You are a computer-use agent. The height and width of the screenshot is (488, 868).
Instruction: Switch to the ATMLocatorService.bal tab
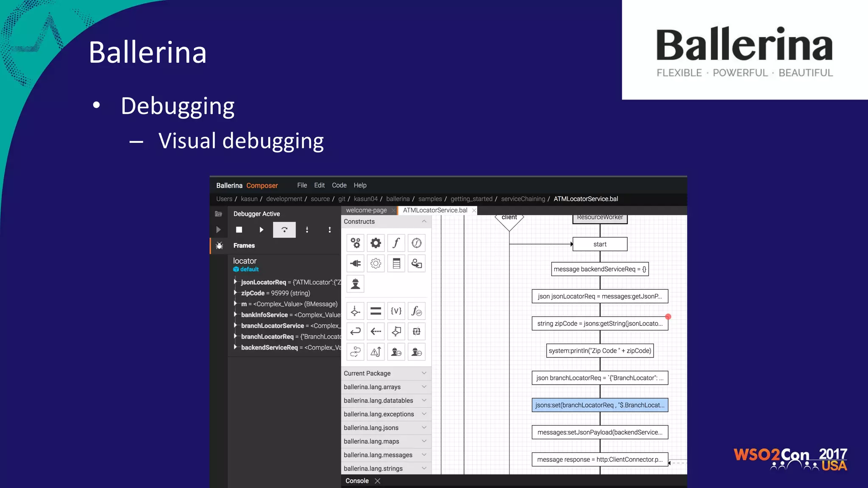click(435, 210)
